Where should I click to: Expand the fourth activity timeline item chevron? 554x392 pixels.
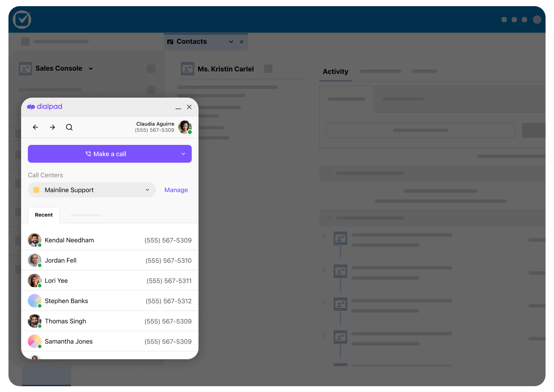point(324,335)
